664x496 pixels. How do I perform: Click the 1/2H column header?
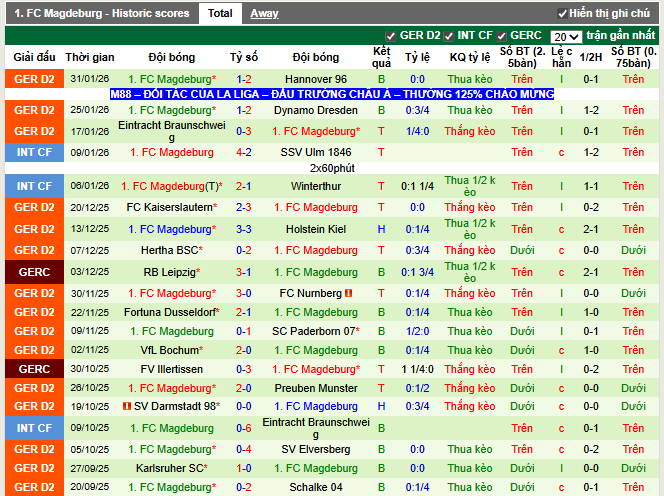click(x=591, y=57)
